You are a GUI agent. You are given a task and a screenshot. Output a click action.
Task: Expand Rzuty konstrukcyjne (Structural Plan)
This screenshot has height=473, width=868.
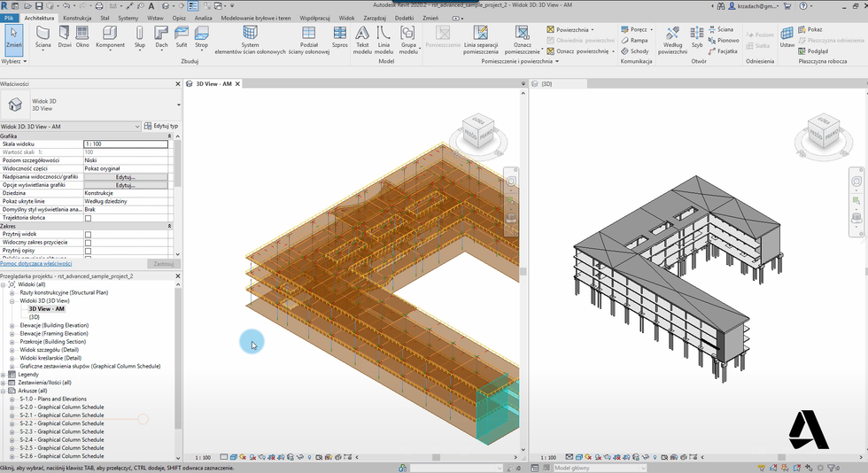tap(12, 293)
